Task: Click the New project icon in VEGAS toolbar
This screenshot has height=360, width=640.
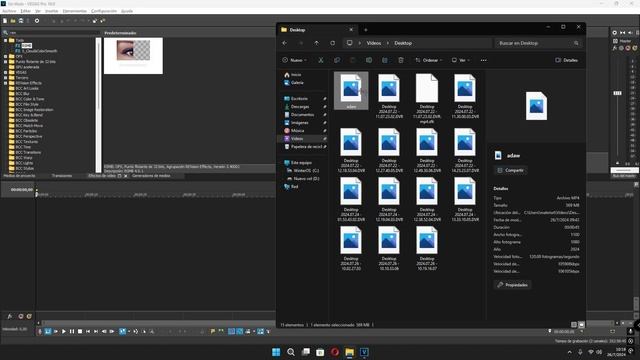Action: pos(5,21)
